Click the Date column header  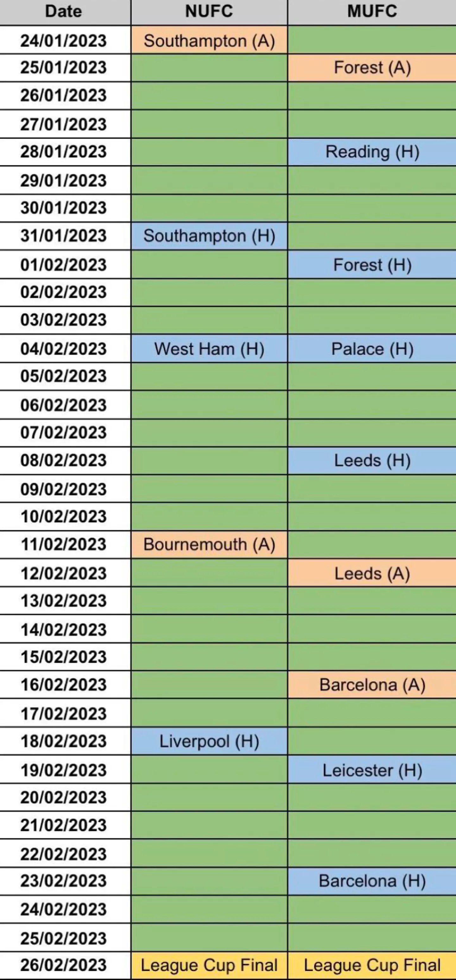point(64,11)
